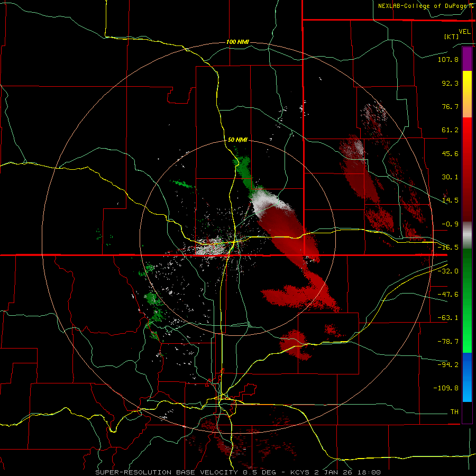Click the VEL legend heading
Image resolution: width=476 pixels, height=476 pixels.
pyautogui.click(x=464, y=32)
